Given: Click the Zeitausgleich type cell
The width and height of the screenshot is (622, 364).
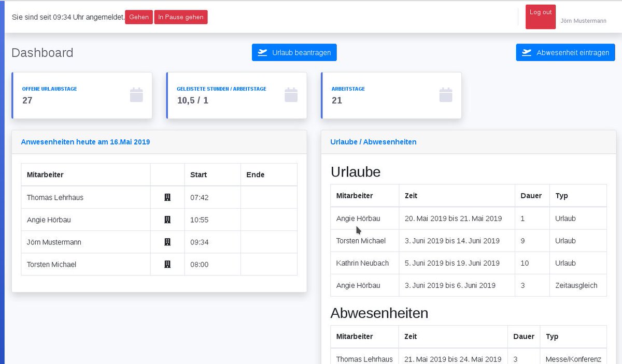Looking at the screenshot, I should (576, 285).
